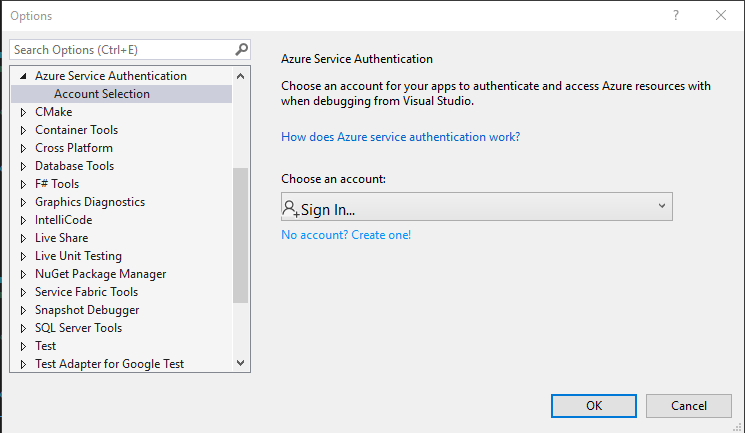Click the tree scrollbar down arrow

click(x=240, y=363)
